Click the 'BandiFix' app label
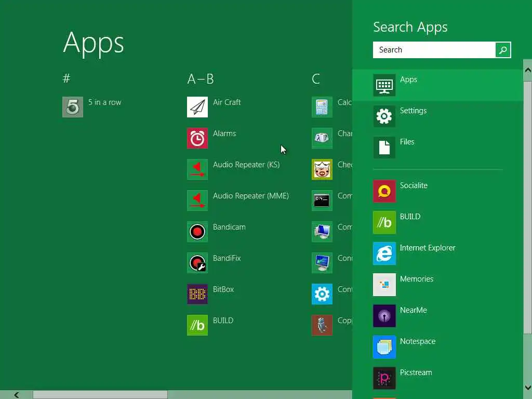Screen dimensions: 532x399 click(x=227, y=258)
